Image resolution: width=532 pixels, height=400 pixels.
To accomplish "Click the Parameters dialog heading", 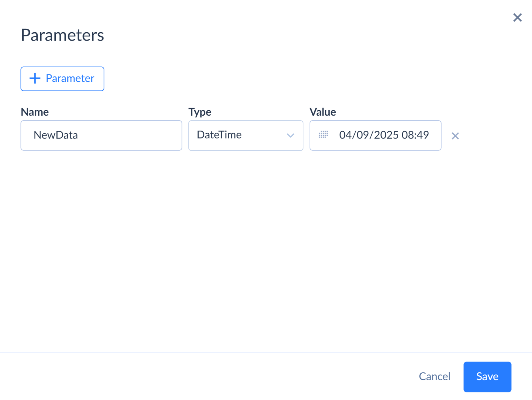I will click(62, 35).
